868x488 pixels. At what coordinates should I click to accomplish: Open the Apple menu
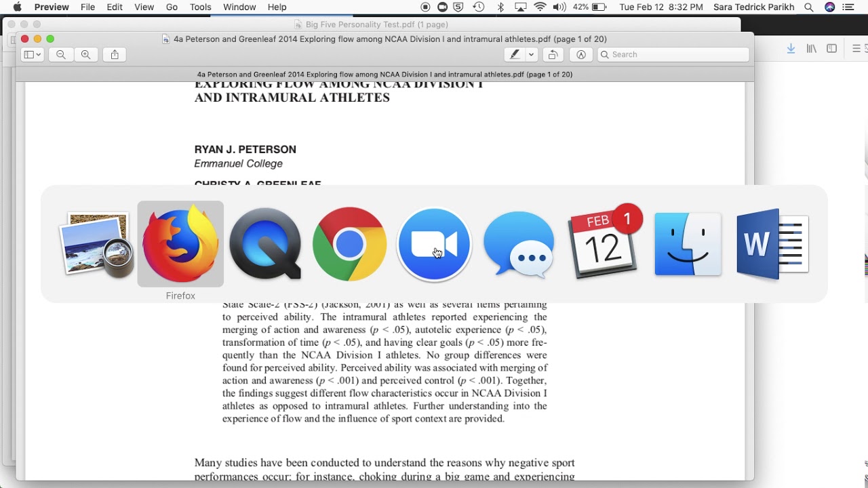coord(17,7)
